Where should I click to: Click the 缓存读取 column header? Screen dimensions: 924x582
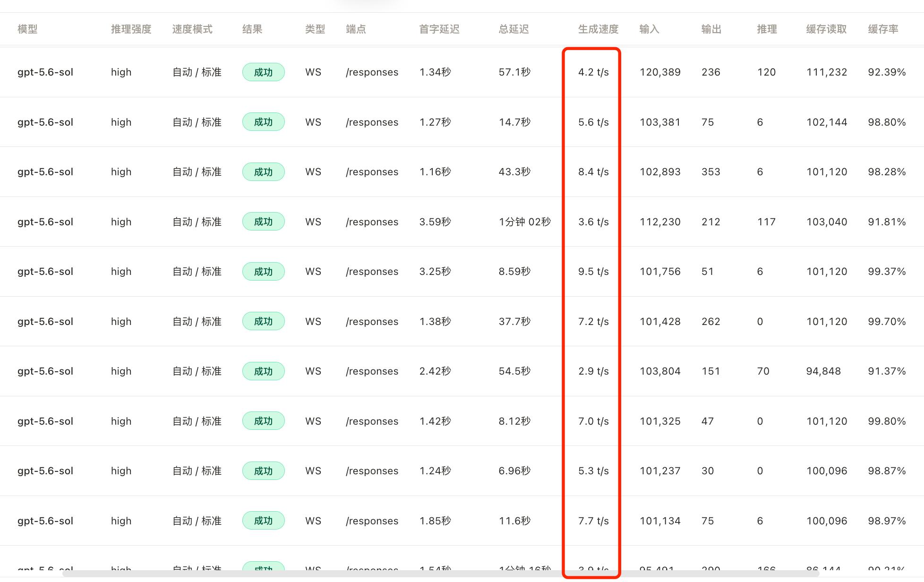coord(827,29)
